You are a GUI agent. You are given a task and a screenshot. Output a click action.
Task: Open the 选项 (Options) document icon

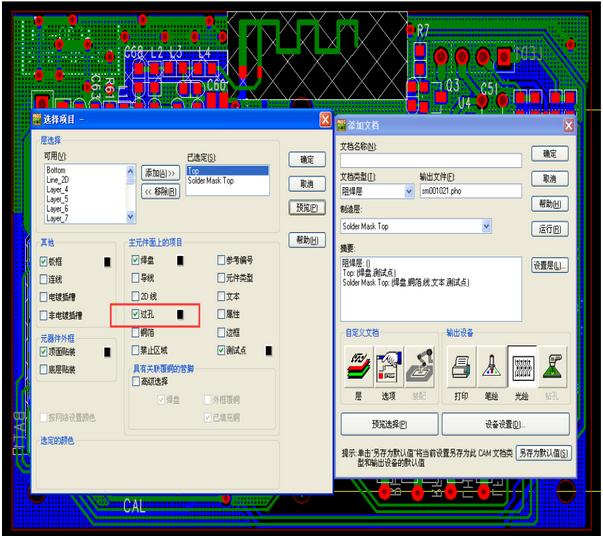389,370
